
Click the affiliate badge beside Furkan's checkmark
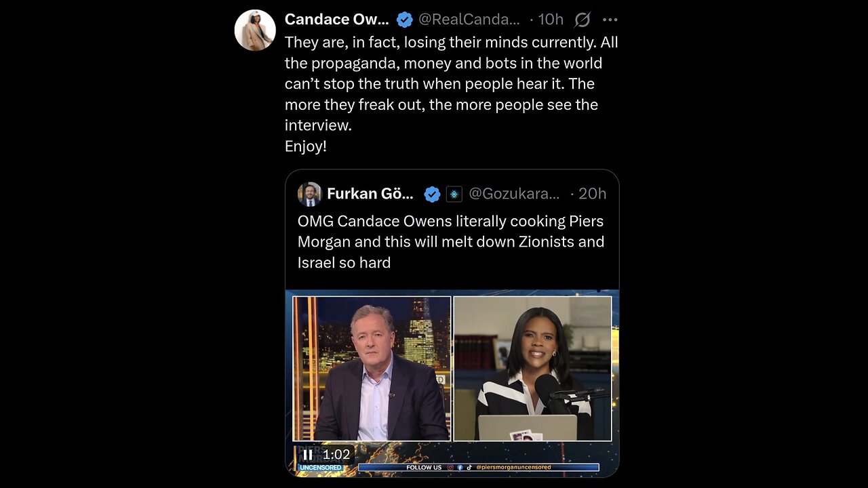(454, 195)
